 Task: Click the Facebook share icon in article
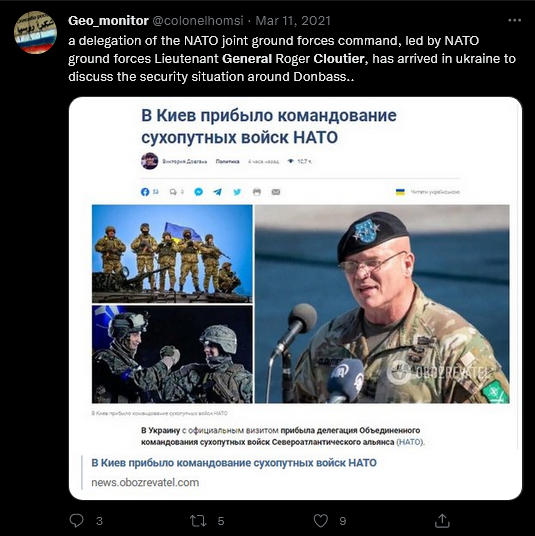(x=145, y=192)
